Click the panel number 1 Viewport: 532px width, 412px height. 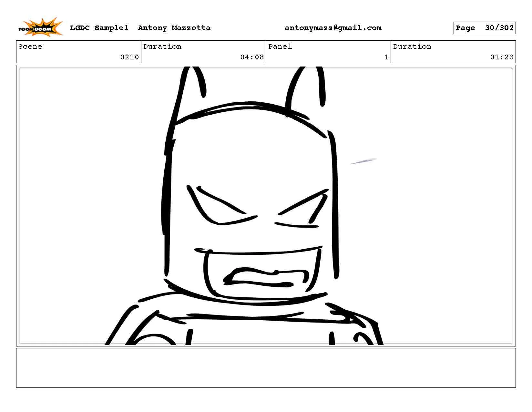click(386, 57)
